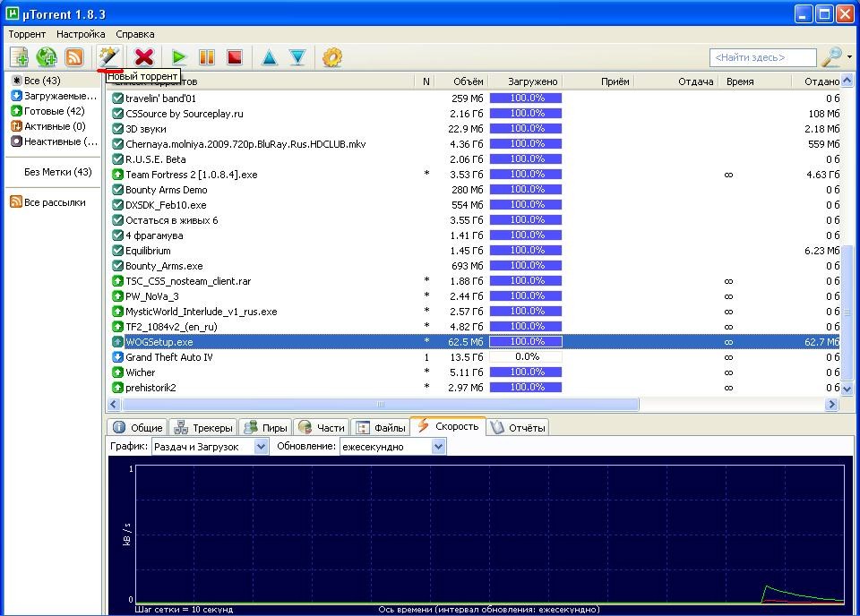Click the green Start torrent icon
This screenshot has height=616, width=860.
pos(179,57)
